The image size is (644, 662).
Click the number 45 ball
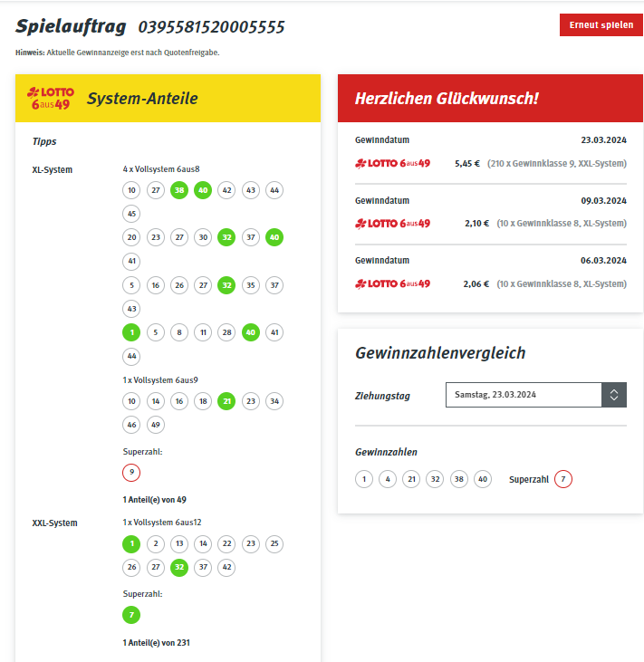tap(131, 214)
